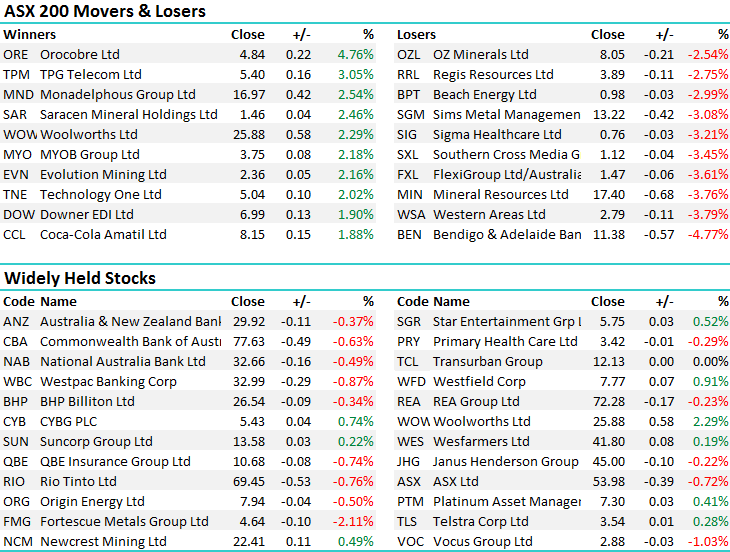
Task: Click the ORE stock code cell
Action: point(16,55)
